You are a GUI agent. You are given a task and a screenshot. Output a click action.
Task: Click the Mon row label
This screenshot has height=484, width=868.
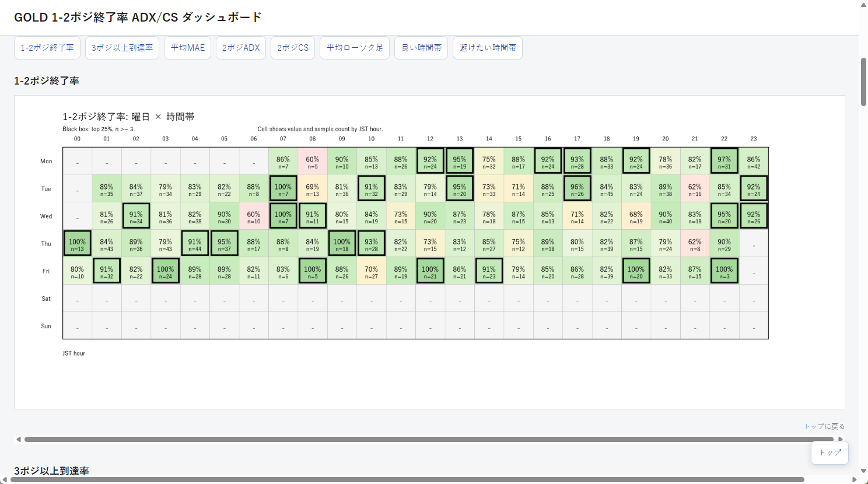coord(46,162)
